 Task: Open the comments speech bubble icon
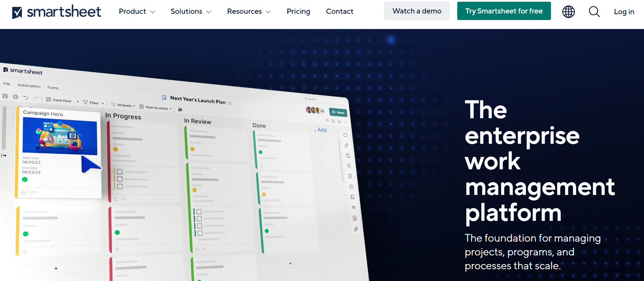(345, 135)
